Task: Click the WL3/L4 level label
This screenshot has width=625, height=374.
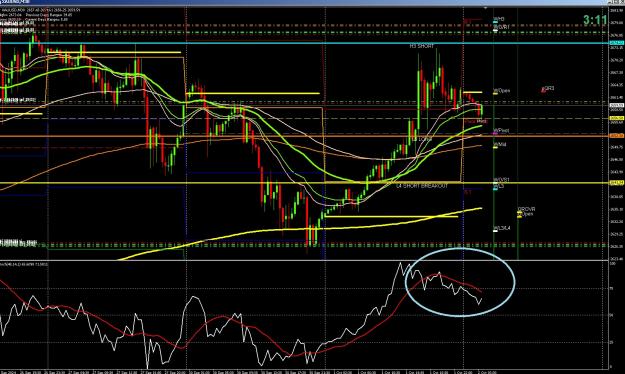Action: tap(502, 228)
